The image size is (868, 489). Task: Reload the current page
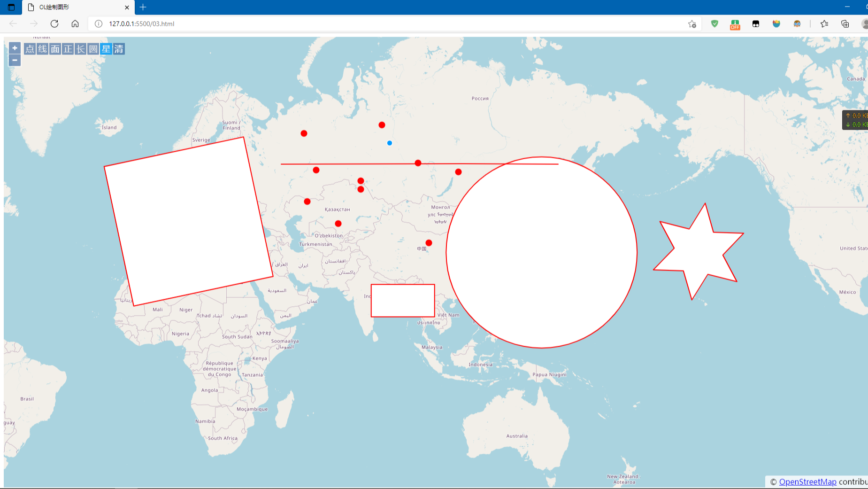point(54,23)
